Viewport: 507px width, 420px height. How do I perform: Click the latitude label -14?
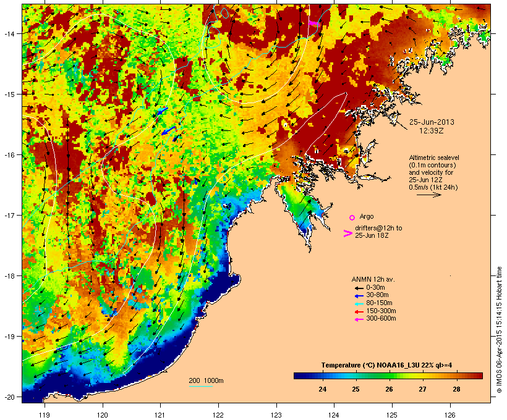point(9,33)
